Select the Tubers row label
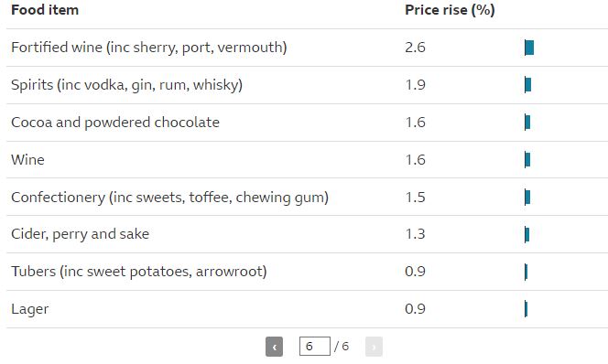The height and width of the screenshot is (364, 608). (139, 272)
